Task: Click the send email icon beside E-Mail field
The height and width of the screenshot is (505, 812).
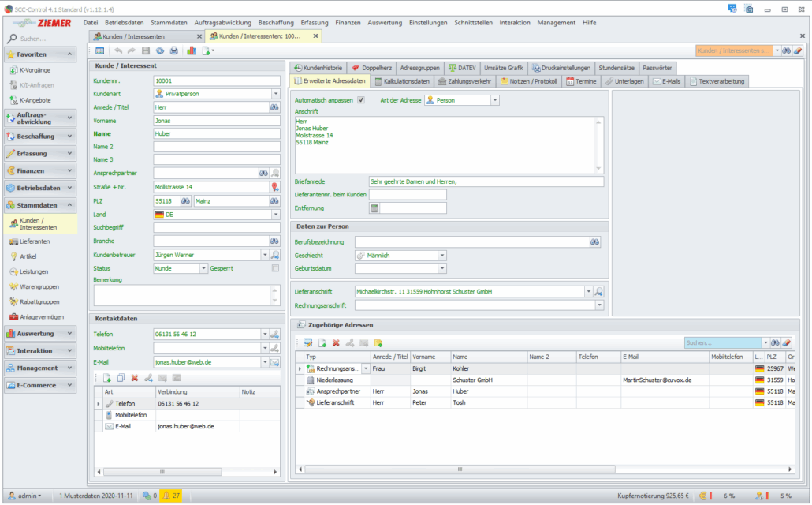Action: coord(275,362)
